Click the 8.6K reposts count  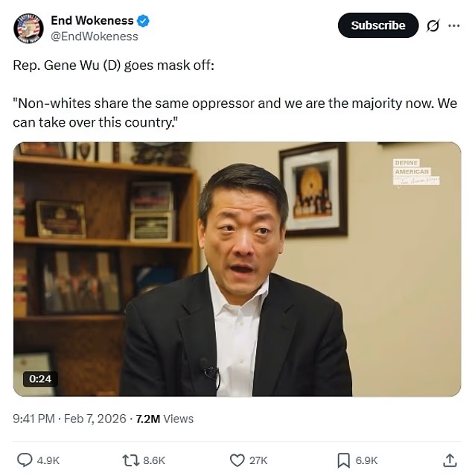tap(154, 460)
